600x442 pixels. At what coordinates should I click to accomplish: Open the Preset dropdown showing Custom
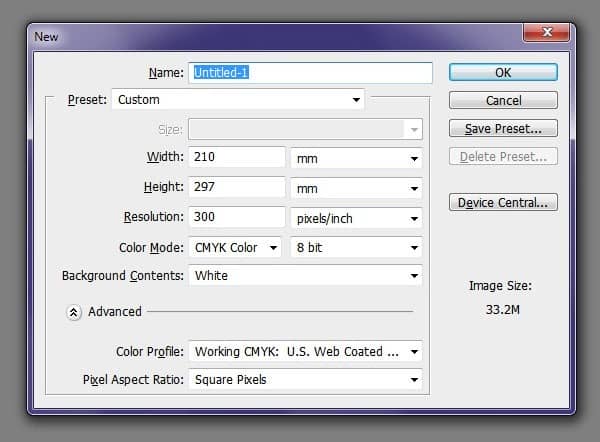click(x=238, y=99)
